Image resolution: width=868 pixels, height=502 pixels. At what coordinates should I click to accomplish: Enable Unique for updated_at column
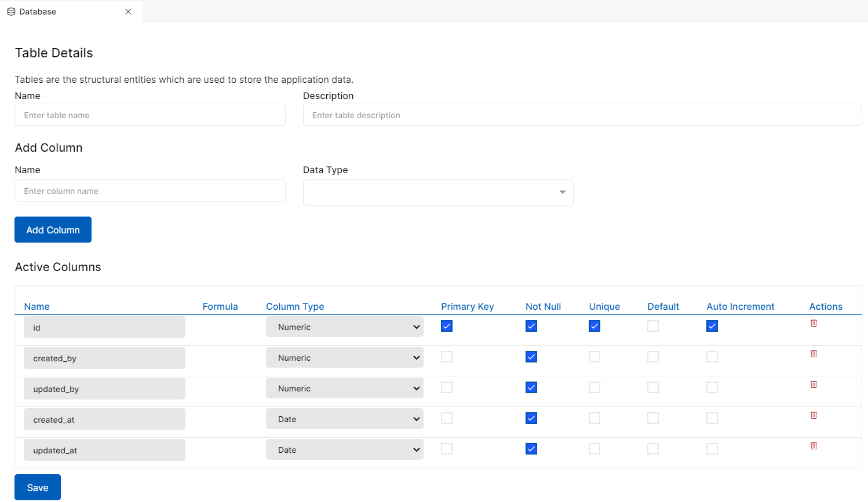(595, 449)
